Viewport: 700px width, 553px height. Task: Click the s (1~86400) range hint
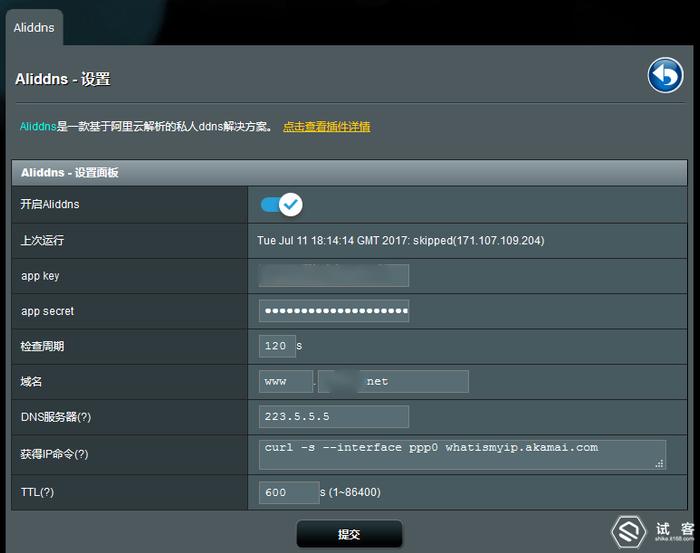tap(350, 492)
